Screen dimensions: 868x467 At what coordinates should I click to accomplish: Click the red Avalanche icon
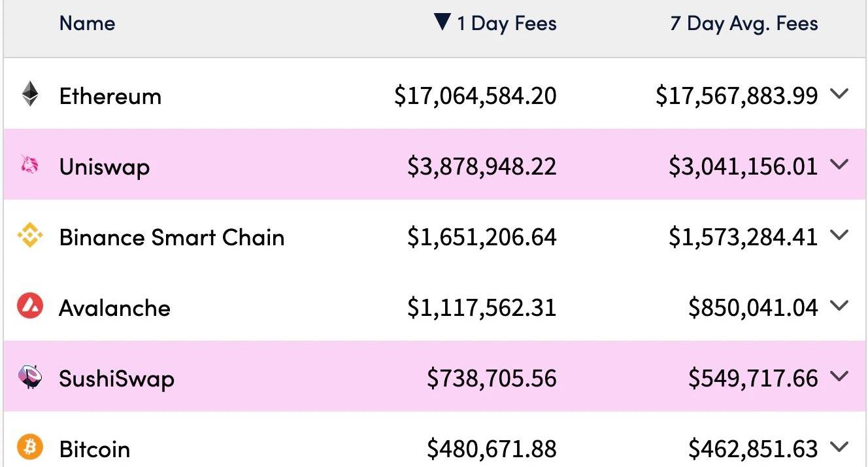tap(30, 306)
